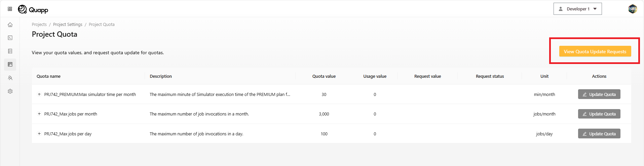Open the Developer 1 dropdown

577,9
